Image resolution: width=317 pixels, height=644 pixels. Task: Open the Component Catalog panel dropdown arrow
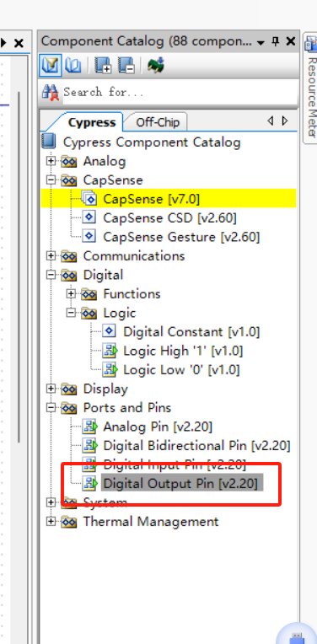261,43
